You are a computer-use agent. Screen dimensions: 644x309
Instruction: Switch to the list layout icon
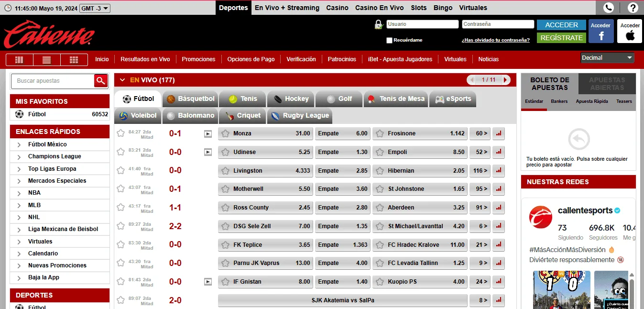(x=46, y=60)
